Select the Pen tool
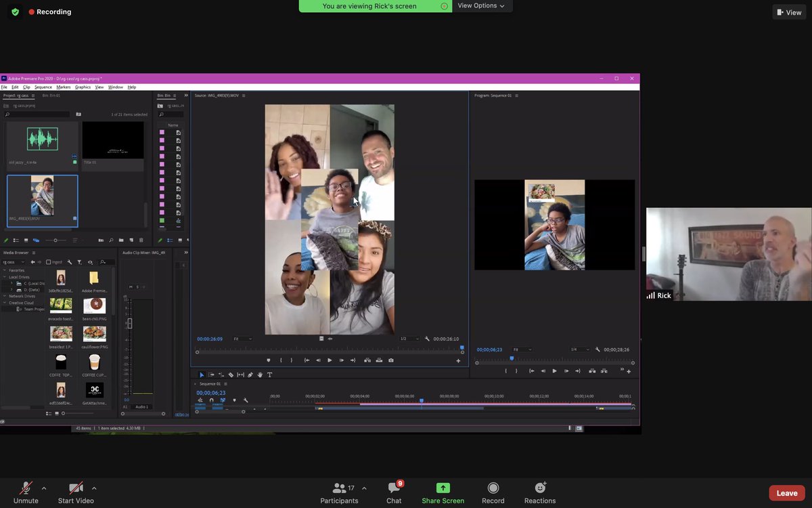 250,375
